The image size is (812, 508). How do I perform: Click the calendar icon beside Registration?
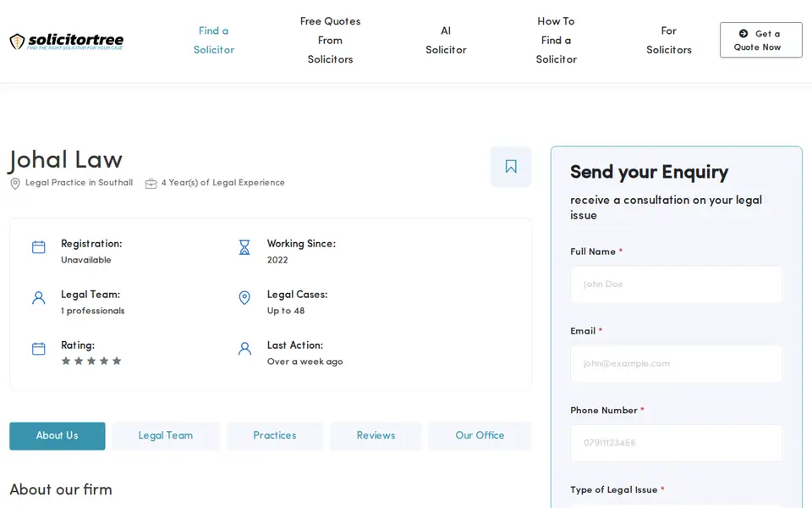(x=39, y=247)
